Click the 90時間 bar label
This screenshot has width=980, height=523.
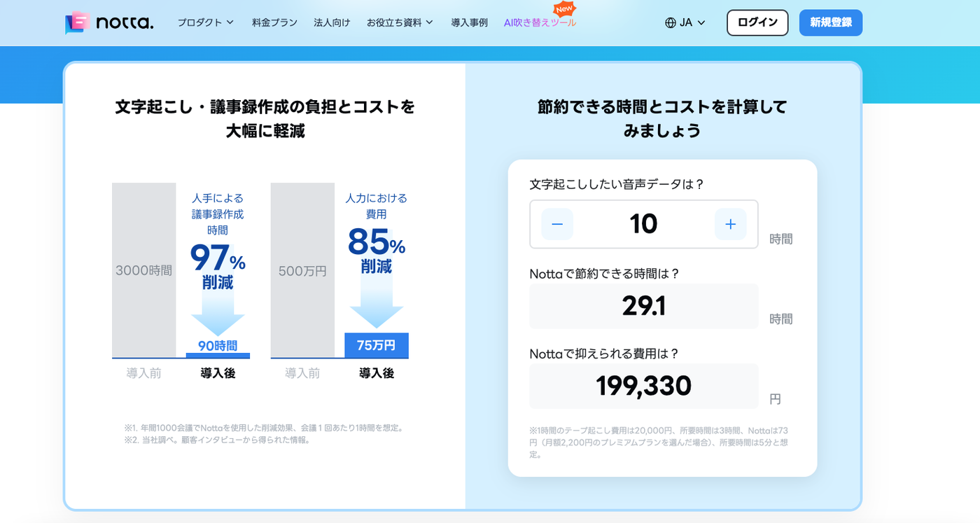pos(218,346)
